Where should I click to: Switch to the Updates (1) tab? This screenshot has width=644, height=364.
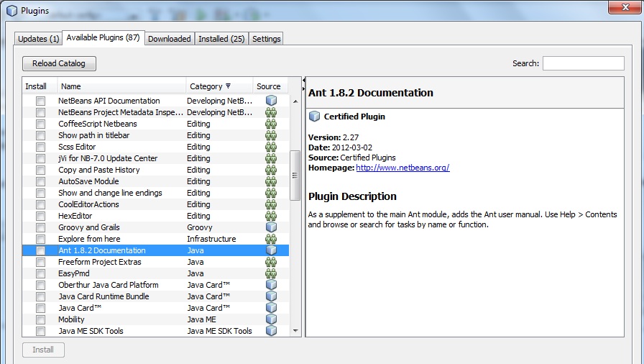38,39
